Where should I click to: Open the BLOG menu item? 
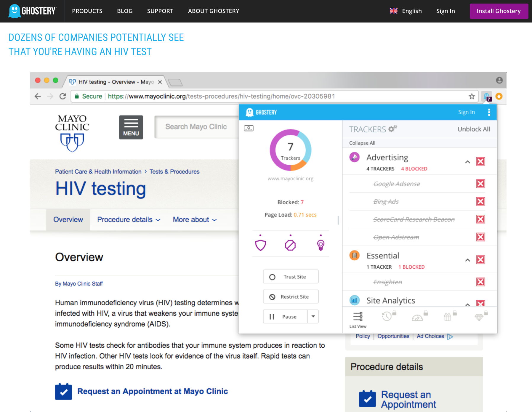tap(125, 11)
